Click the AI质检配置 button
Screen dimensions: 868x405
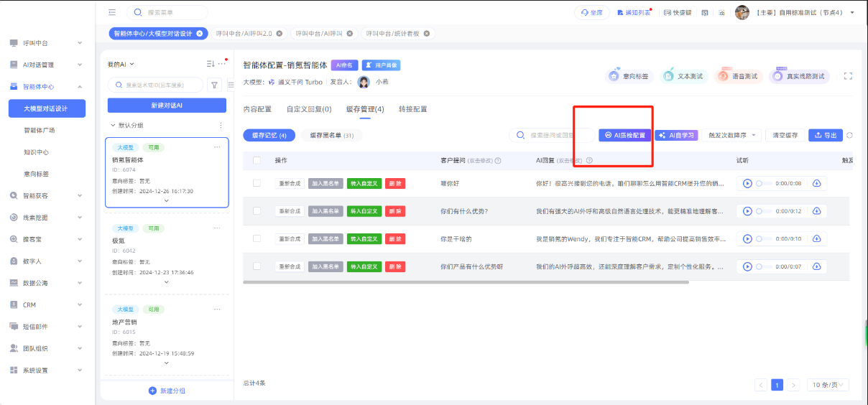pos(624,135)
